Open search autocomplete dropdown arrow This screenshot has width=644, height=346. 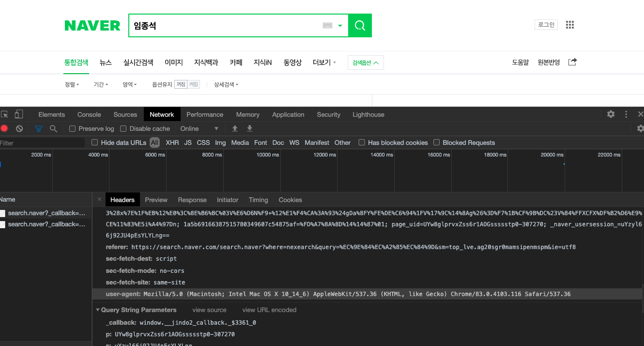(x=340, y=26)
